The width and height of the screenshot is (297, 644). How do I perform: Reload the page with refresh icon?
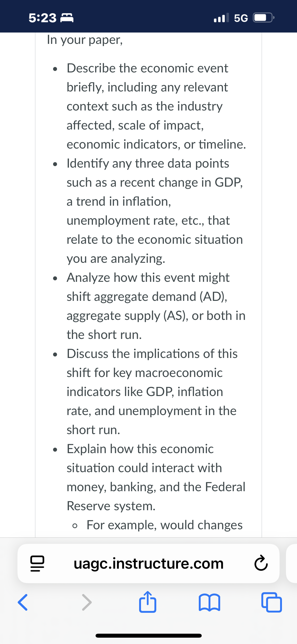pyautogui.click(x=261, y=563)
